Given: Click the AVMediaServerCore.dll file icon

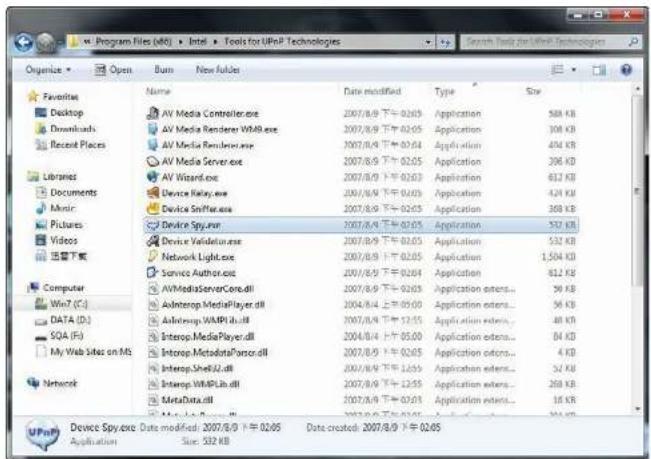Looking at the screenshot, I should (x=154, y=288).
